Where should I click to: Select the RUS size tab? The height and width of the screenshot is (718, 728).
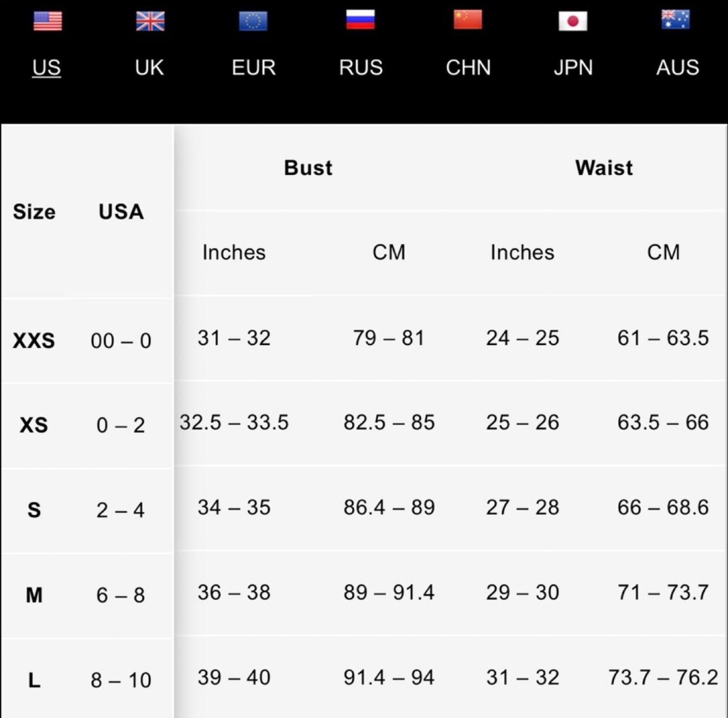361,68
